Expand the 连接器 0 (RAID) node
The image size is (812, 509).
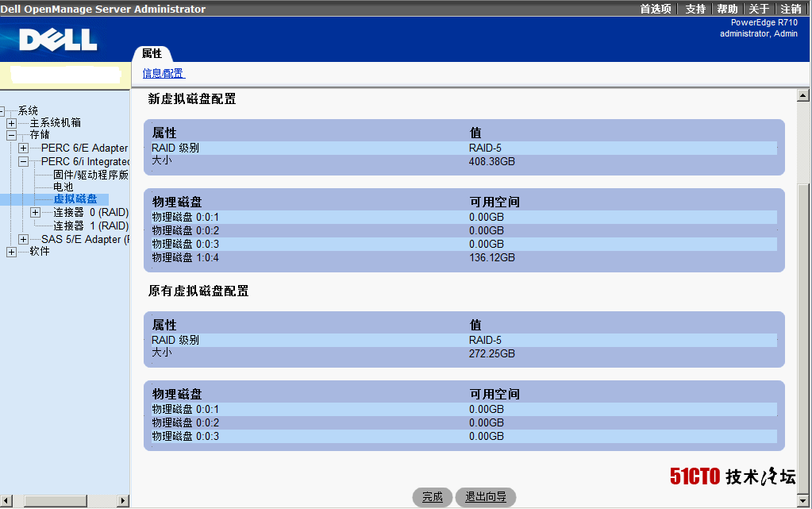tap(35, 213)
